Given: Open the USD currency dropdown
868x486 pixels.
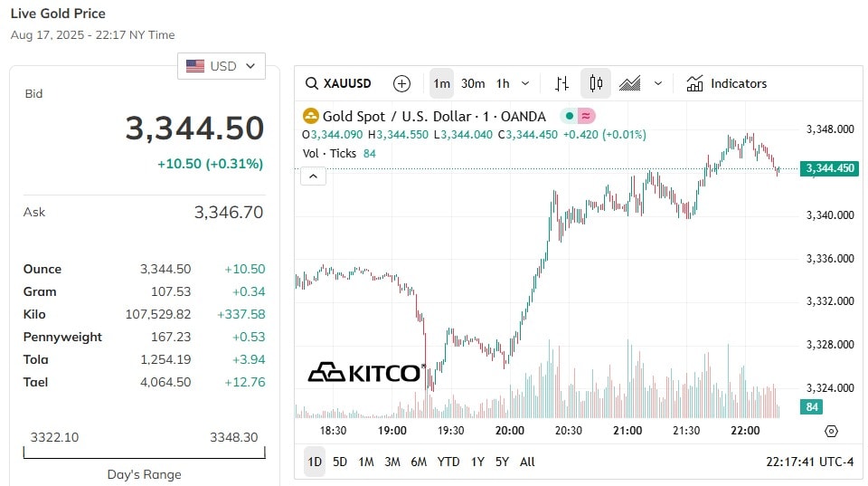Looking at the screenshot, I should [222, 66].
